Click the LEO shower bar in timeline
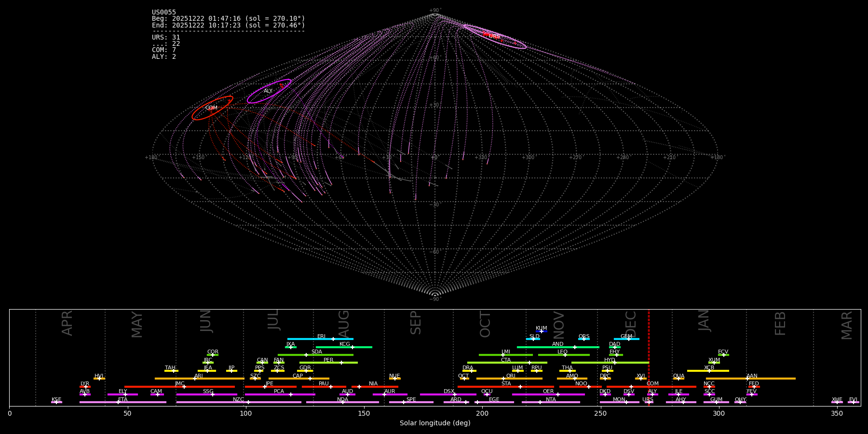The width and height of the screenshot is (868, 434). pos(564,355)
